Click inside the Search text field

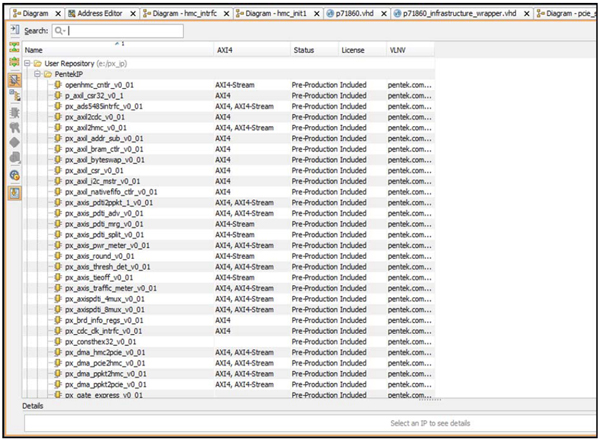pos(118,31)
